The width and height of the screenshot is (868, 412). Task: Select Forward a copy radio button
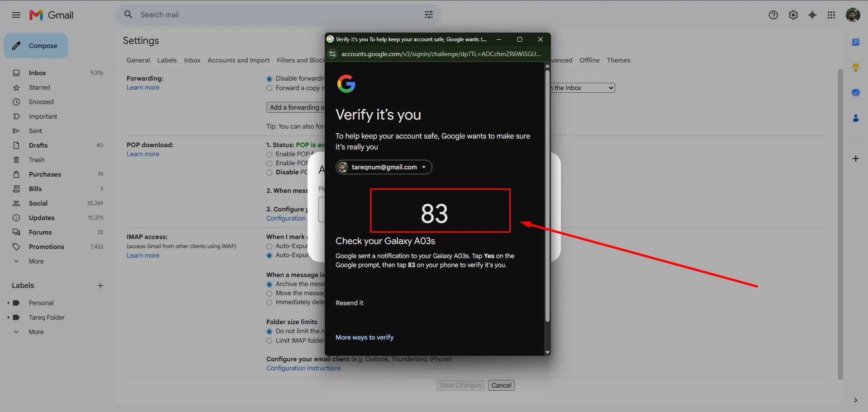pyautogui.click(x=270, y=88)
